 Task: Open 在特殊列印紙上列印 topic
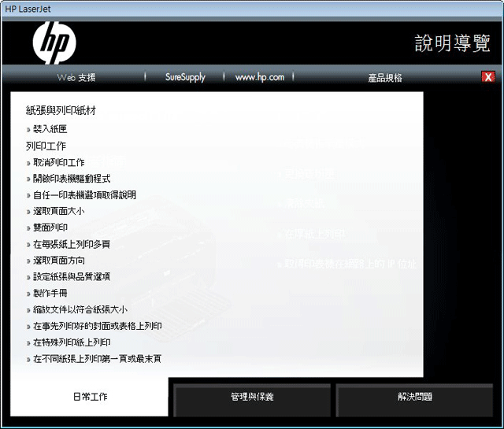click(x=72, y=342)
